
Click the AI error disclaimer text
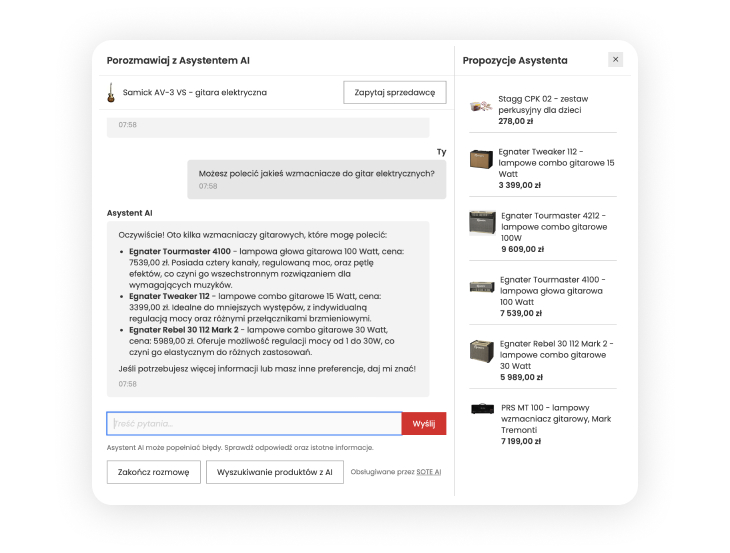point(240,447)
